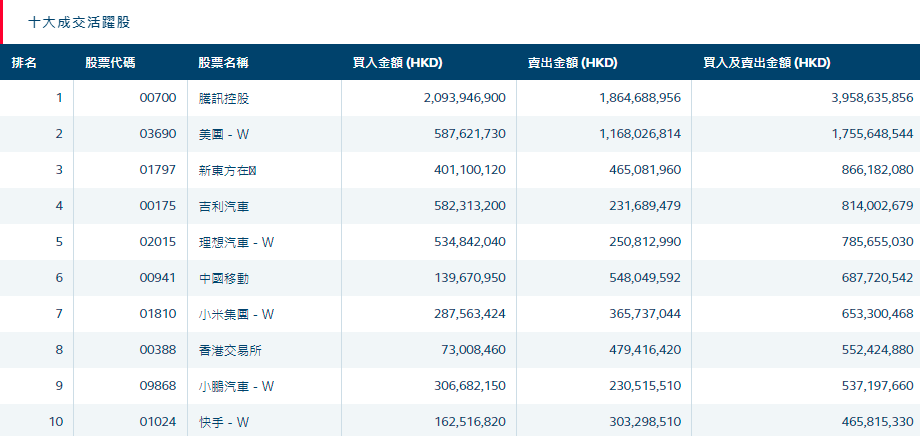This screenshot has height=436, width=920.
Task: Select stock code 01024
Action: (158, 422)
